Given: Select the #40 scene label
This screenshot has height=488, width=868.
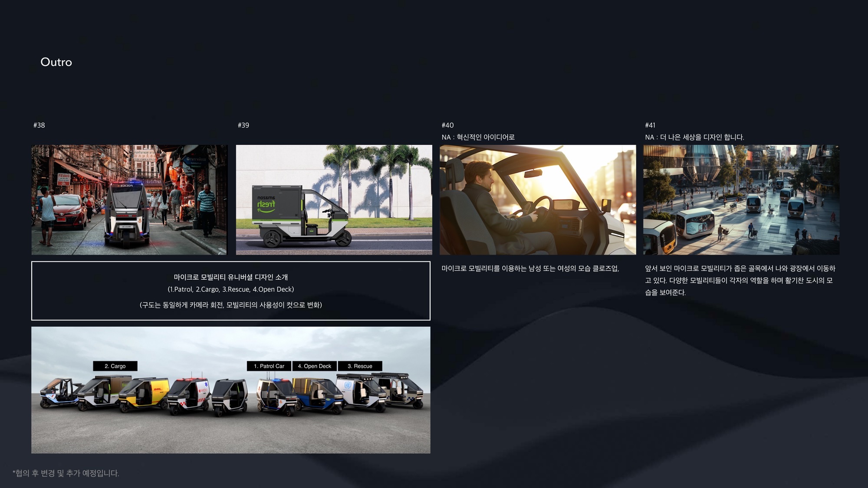Looking at the screenshot, I should pyautogui.click(x=447, y=125).
